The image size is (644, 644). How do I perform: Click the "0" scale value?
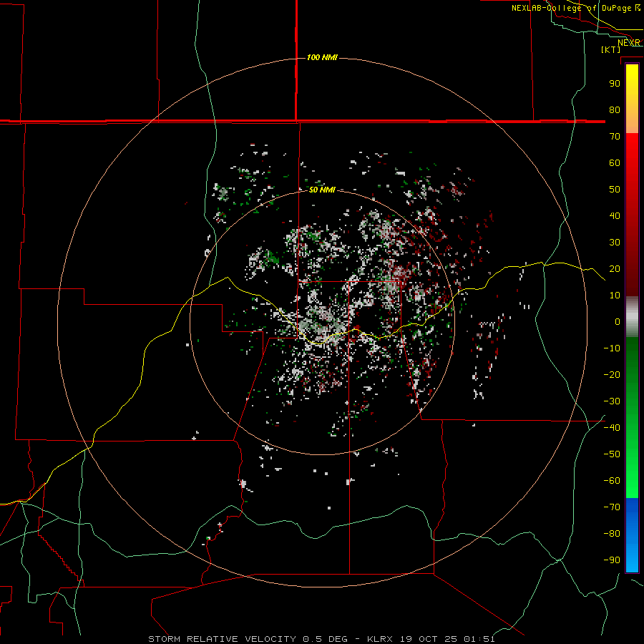tap(618, 321)
